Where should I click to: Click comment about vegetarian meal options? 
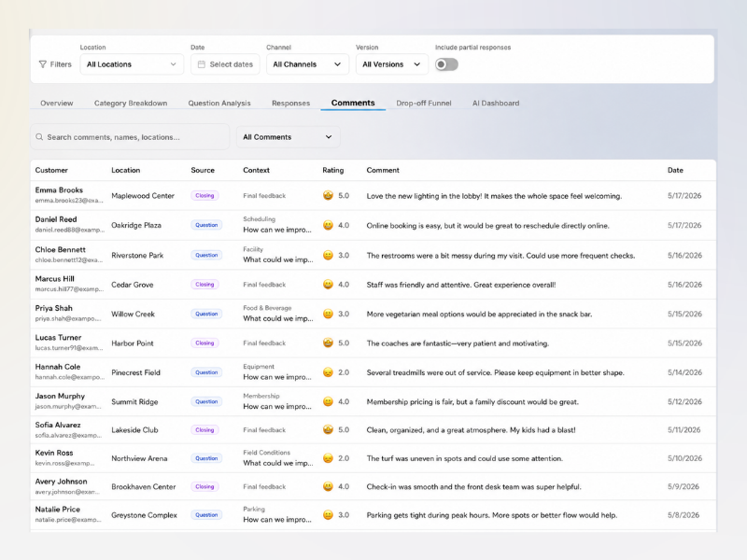[x=479, y=315]
